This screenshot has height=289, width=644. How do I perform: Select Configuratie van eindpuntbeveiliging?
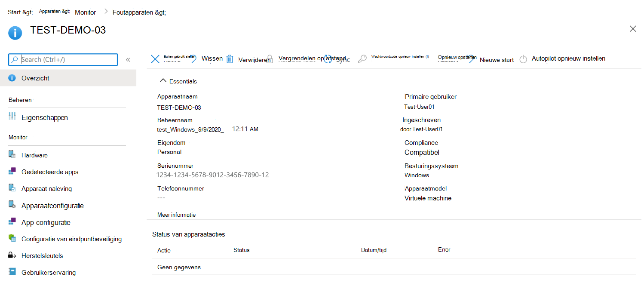click(x=71, y=239)
